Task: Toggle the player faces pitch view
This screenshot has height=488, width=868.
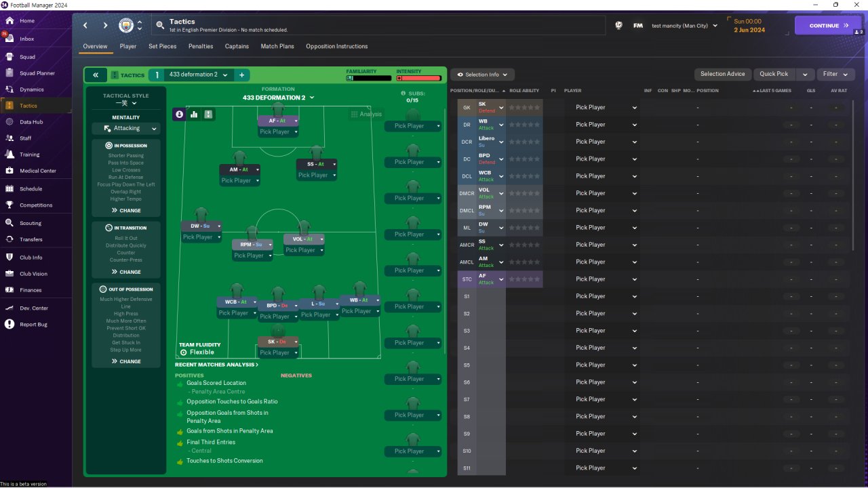Action: [180, 115]
